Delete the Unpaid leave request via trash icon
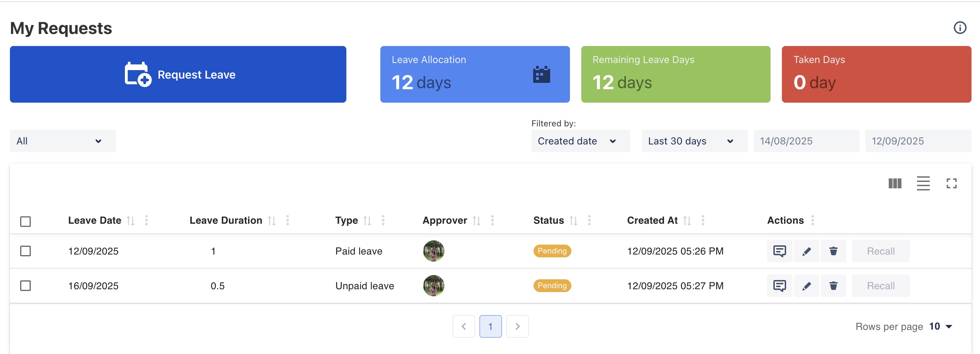Viewport: 980px width, 354px height. click(x=833, y=285)
